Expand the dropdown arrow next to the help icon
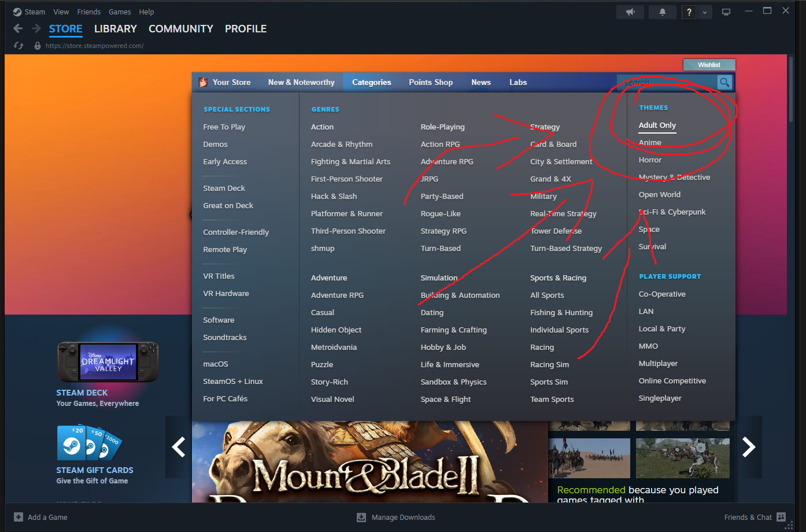The width and height of the screenshot is (806, 532). [x=704, y=12]
